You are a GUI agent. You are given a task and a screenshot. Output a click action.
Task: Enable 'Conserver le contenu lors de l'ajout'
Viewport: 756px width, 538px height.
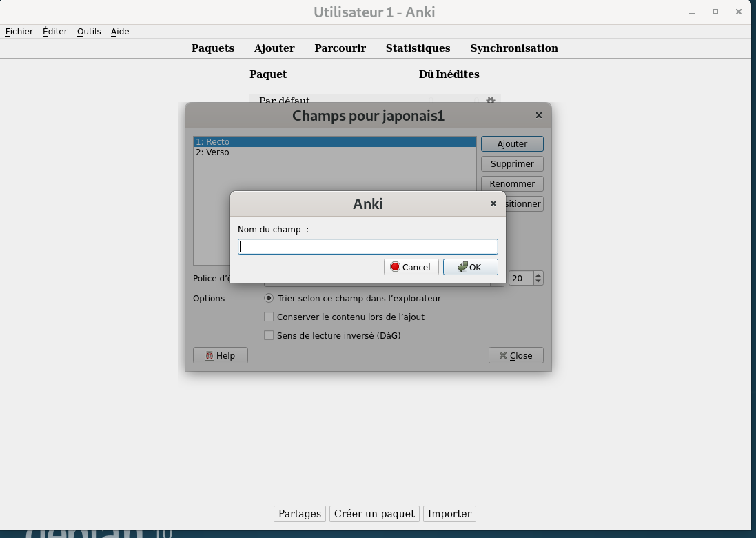(x=269, y=317)
